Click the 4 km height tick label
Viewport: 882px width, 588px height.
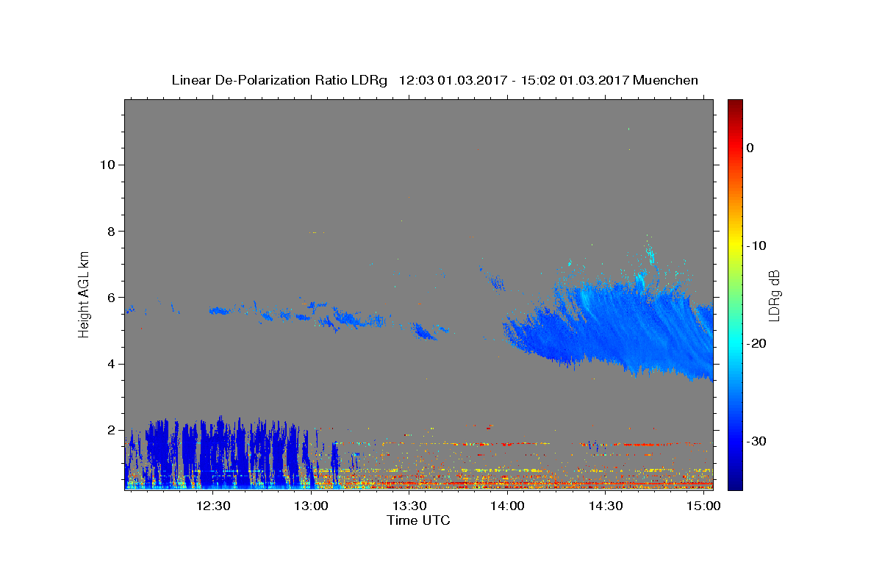pyautogui.click(x=110, y=364)
